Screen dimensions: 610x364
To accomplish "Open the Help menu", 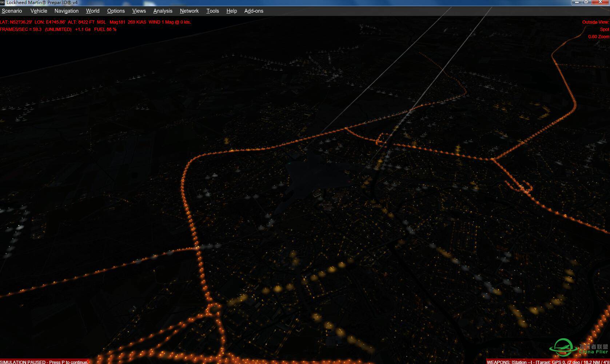I will 231,11.
